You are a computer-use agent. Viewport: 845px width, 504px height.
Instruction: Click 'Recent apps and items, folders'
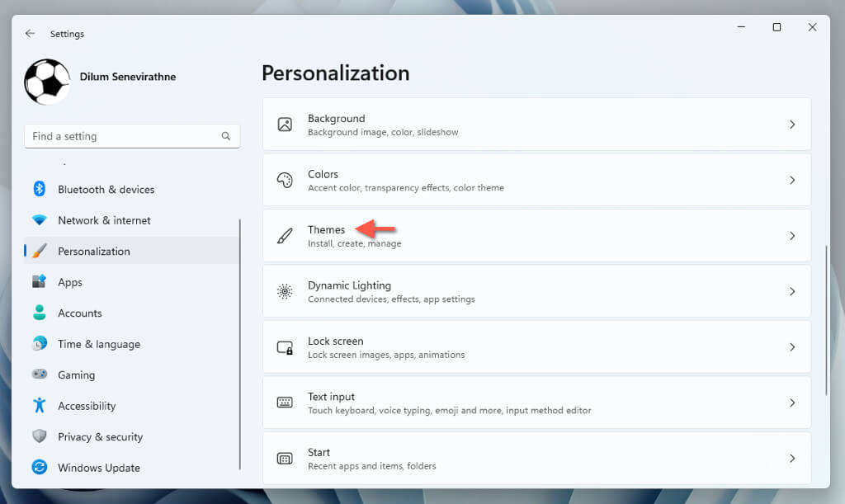(372, 466)
